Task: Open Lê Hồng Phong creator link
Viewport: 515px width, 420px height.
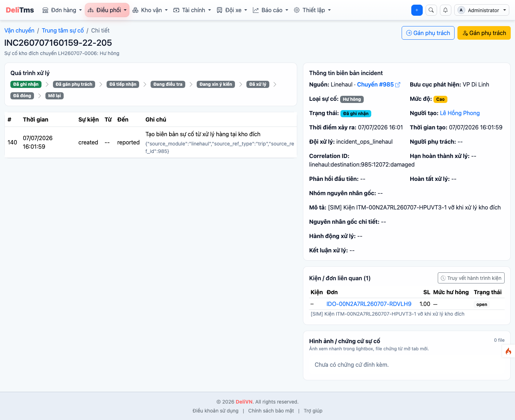Action: (460, 113)
